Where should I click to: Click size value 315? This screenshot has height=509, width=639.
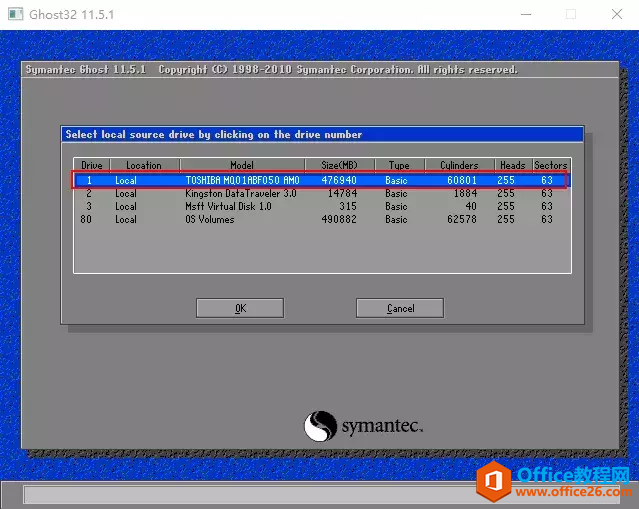(x=348, y=206)
